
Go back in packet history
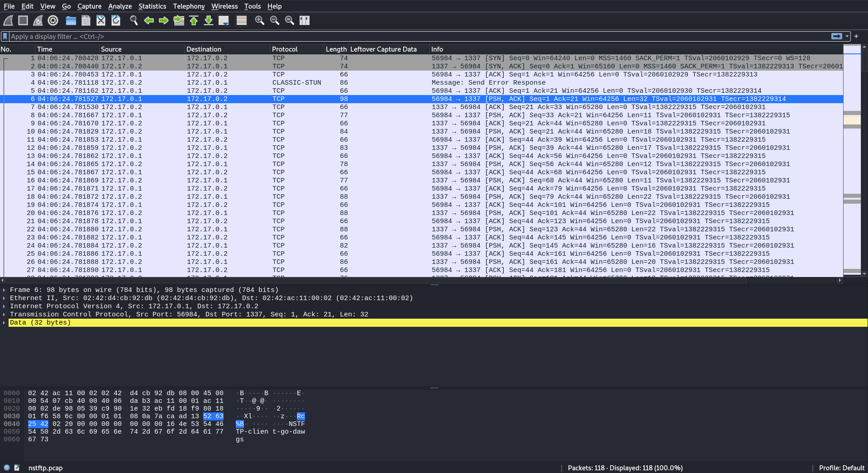tap(149, 20)
